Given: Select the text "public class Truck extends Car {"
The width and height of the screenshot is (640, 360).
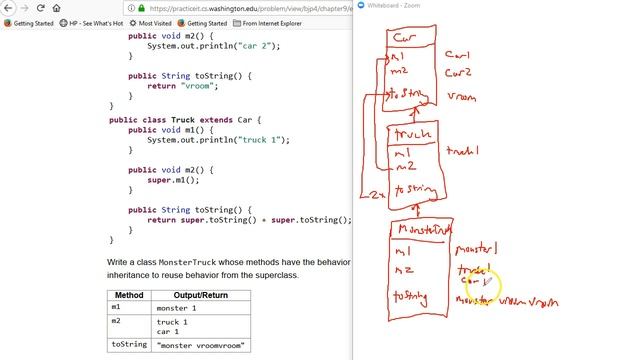Looking at the screenshot, I should (185, 120).
